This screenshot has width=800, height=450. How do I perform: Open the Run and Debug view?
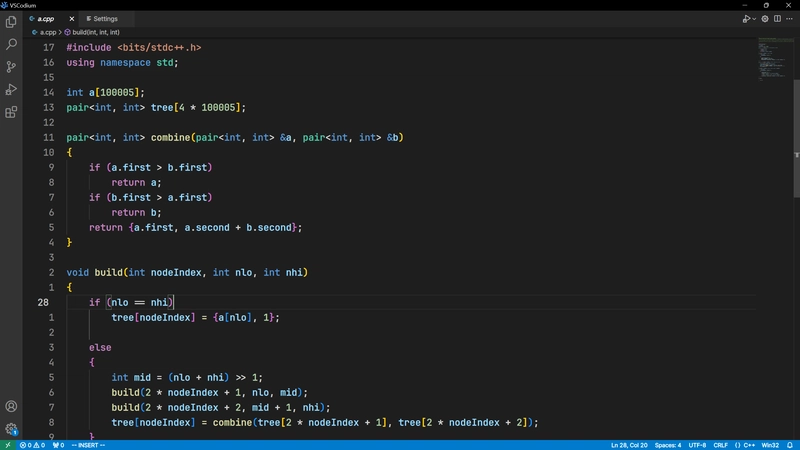[x=12, y=90]
